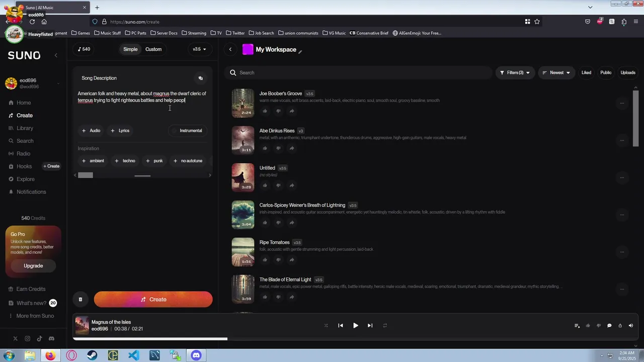Toggle repeat in the player
Viewport: 644px width, 362px height.
pos(385,326)
